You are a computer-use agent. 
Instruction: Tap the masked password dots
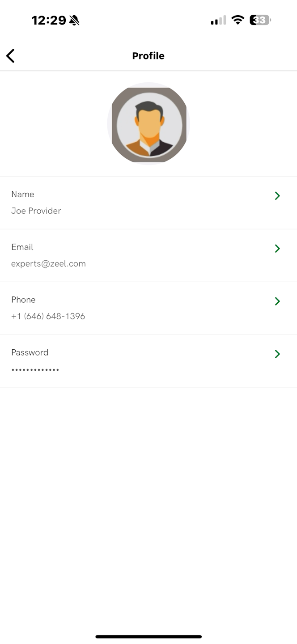(x=35, y=370)
